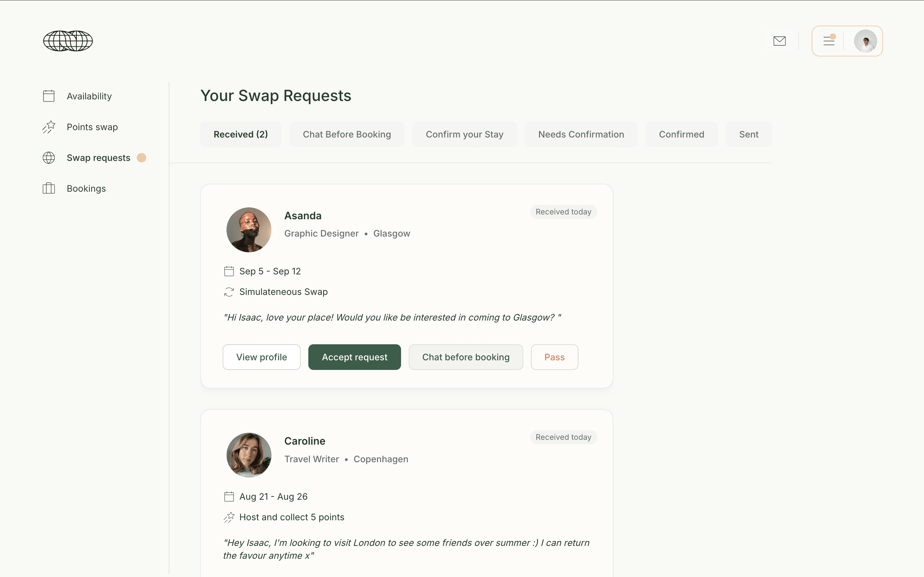
Task: Pass on Asanda's request
Action: coord(554,357)
